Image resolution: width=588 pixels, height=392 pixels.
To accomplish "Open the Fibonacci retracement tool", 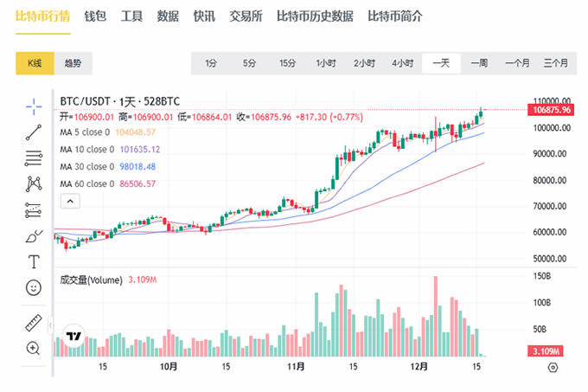I will (x=34, y=157).
